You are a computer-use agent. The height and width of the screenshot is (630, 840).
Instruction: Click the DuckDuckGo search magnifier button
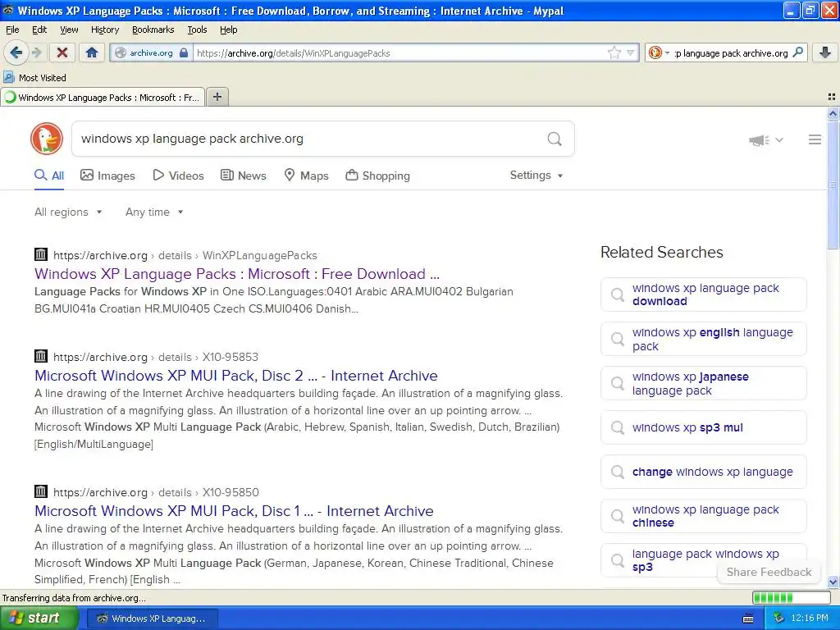coord(555,139)
